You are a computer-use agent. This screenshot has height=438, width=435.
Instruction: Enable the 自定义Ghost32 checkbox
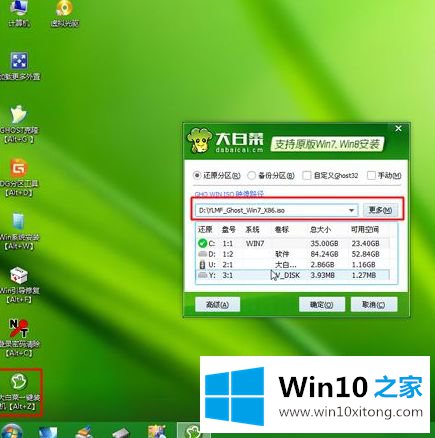306,175
